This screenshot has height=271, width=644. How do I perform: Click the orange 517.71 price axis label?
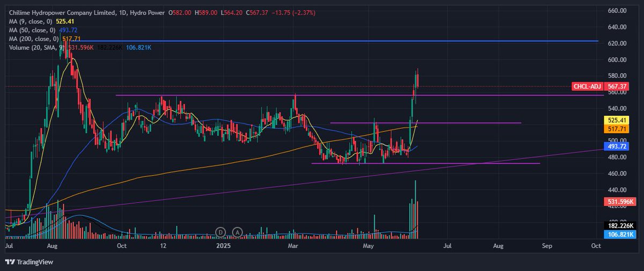616,129
